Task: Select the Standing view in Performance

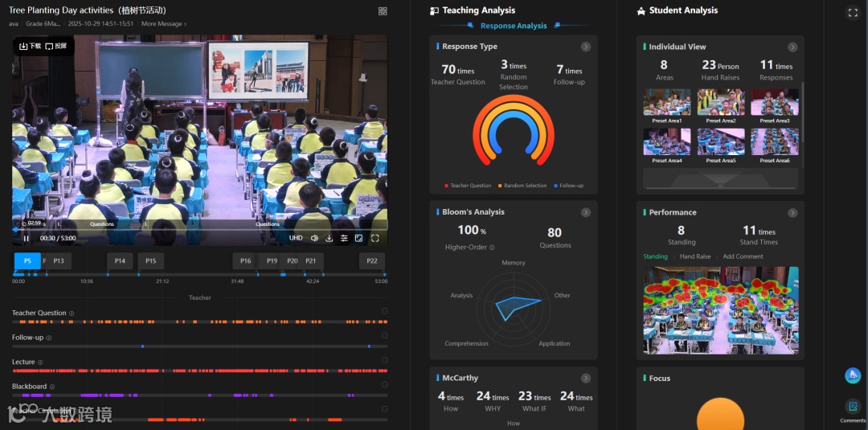Action: click(x=656, y=256)
